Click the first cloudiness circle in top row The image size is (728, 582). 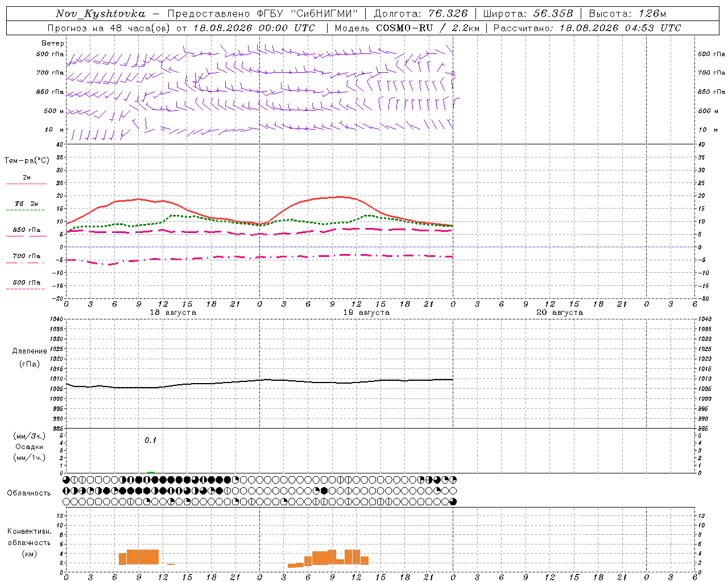click(67, 480)
